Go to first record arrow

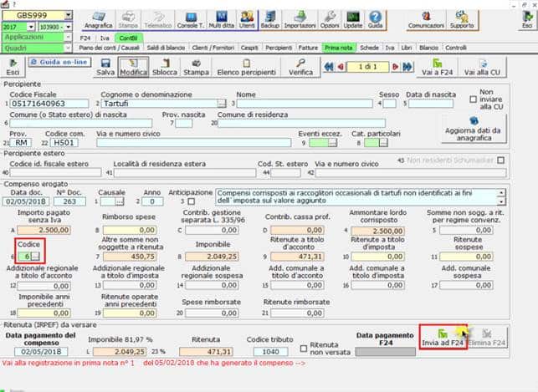(x=329, y=67)
